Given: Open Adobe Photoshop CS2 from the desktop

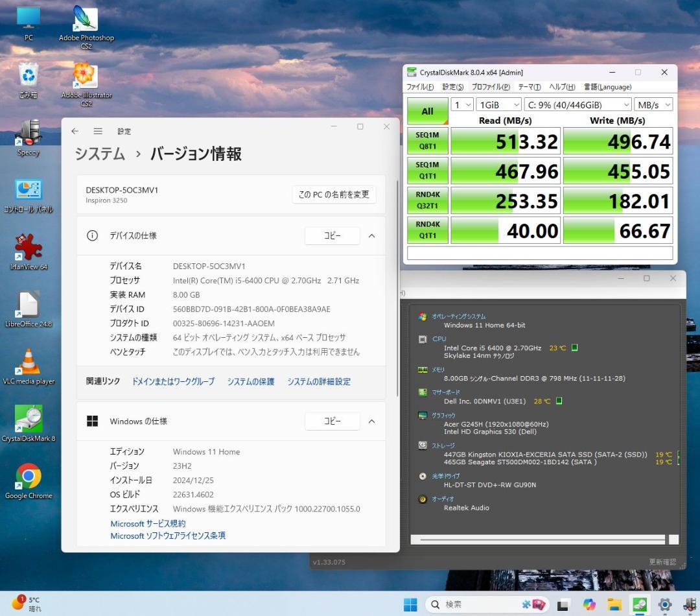Looking at the screenshot, I should [86, 19].
